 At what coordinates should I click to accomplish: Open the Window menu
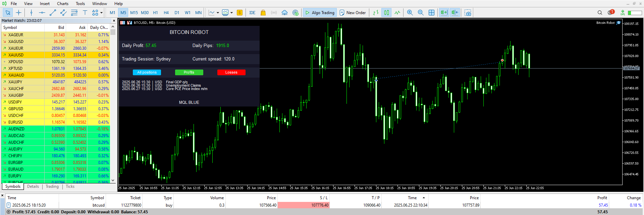click(100, 4)
